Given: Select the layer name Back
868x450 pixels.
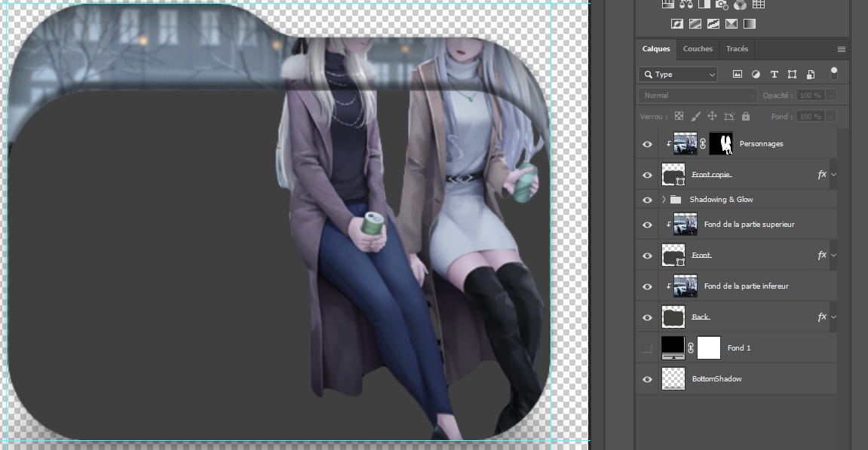Looking at the screenshot, I should pos(701,317).
